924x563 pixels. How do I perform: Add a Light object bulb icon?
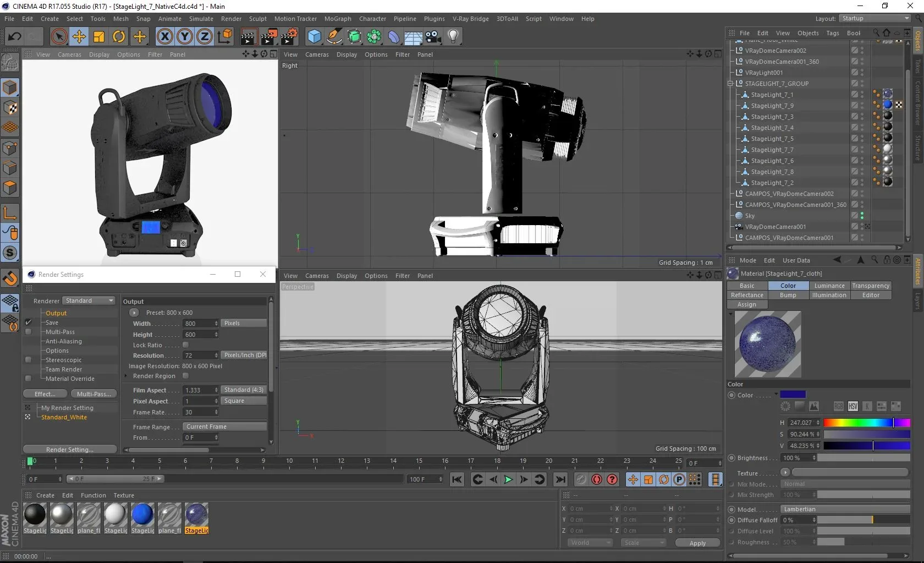tap(453, 37)
